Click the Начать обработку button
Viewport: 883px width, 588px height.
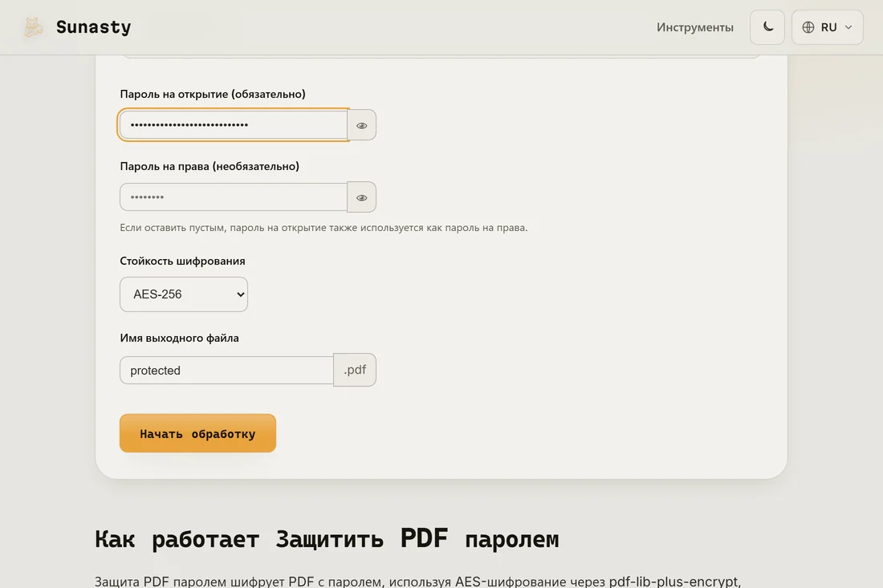tap(197, 433)
